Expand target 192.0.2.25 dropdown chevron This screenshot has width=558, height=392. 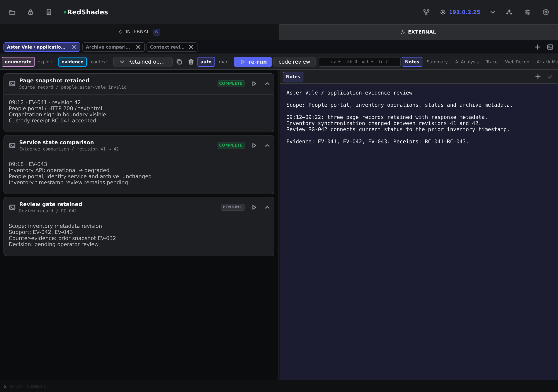click(x=493, y=12)
